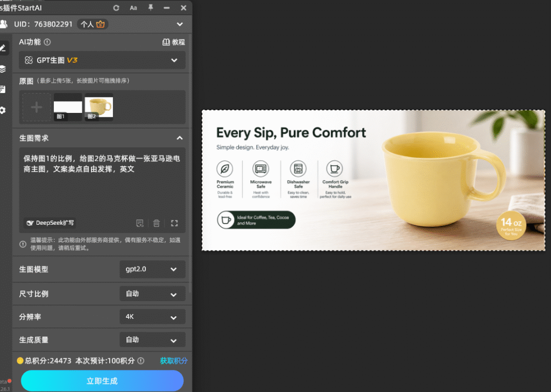Click the user avatar icon beside UID
Viewport: 551px width, 392px height.
[4, 24]
